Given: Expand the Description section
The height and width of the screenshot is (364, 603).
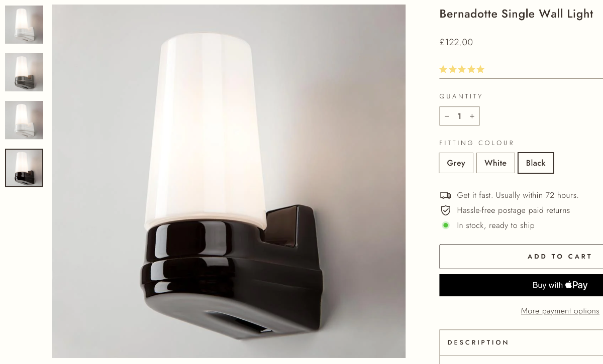Looking at the screenshot, I should [x=521, y=342].
